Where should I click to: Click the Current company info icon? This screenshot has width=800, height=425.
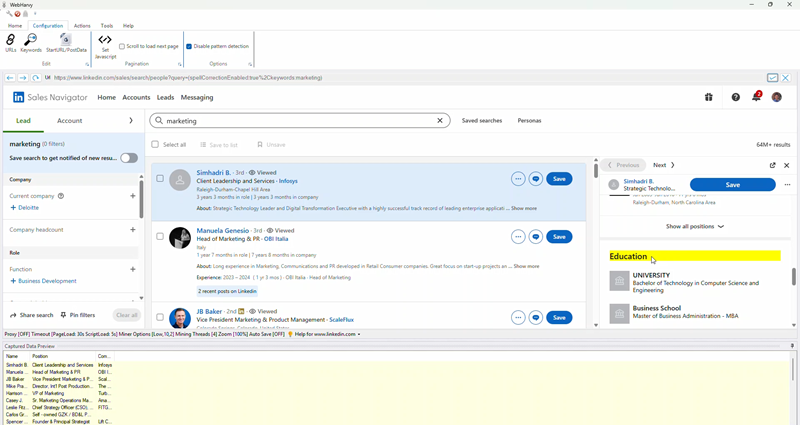click(61, 196)
